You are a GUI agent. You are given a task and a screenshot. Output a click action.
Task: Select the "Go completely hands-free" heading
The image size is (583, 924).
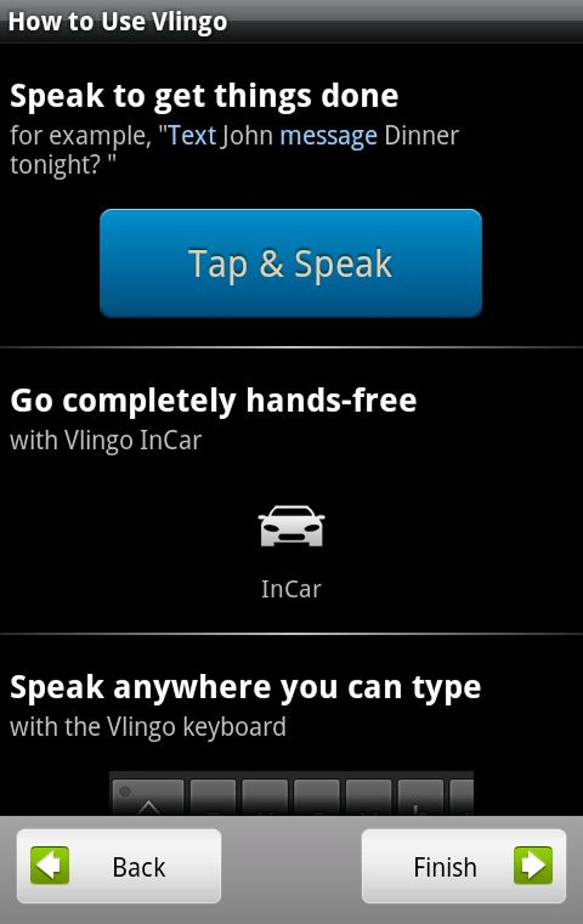pyautogui.click(x=213, y=400)
